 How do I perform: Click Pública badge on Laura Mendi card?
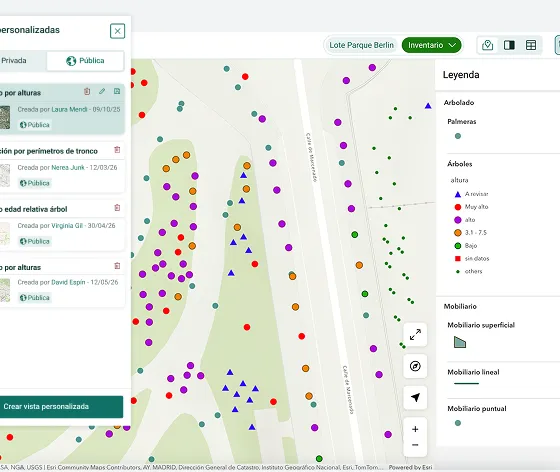click(35, 125)
